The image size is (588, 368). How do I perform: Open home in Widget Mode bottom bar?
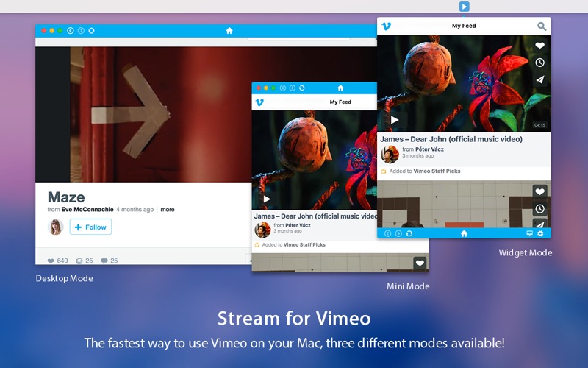464,233
